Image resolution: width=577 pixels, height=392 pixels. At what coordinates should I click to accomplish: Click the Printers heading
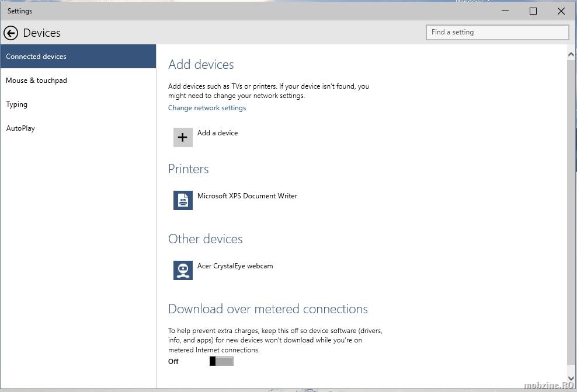pos(189,169)
